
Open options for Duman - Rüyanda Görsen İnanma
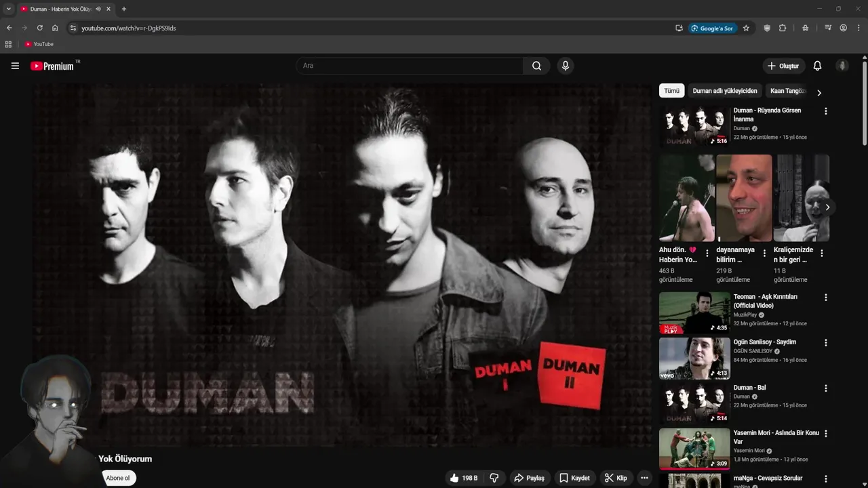click(825, 111)
